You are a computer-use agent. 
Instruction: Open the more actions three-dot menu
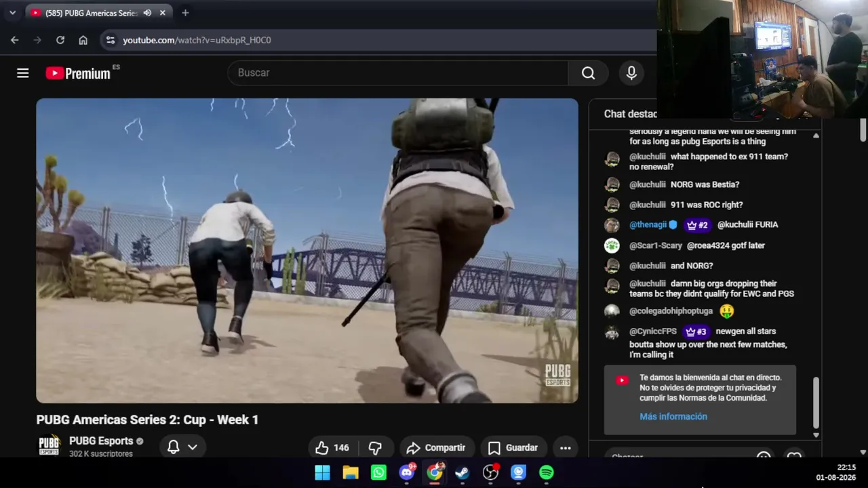(x=566, y=447)
